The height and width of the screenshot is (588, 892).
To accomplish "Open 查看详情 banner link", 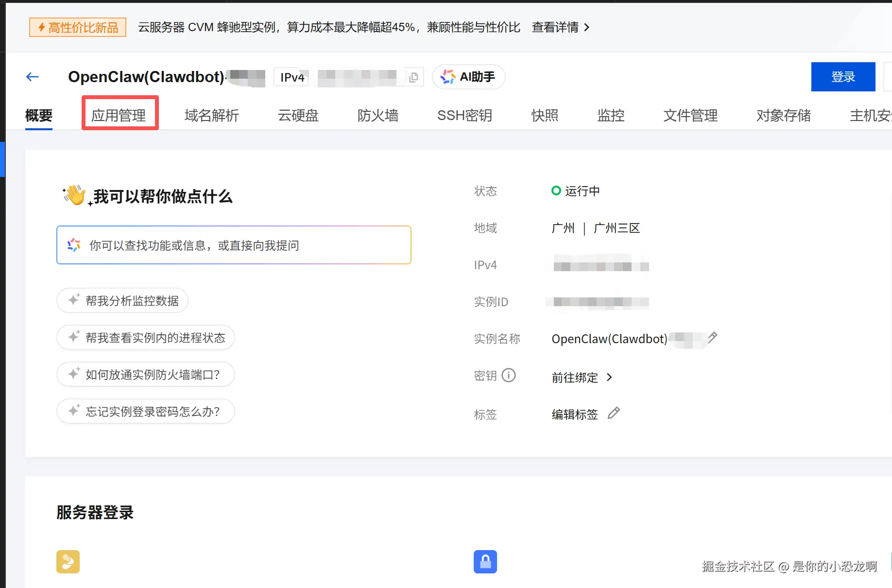I will 561,27.
